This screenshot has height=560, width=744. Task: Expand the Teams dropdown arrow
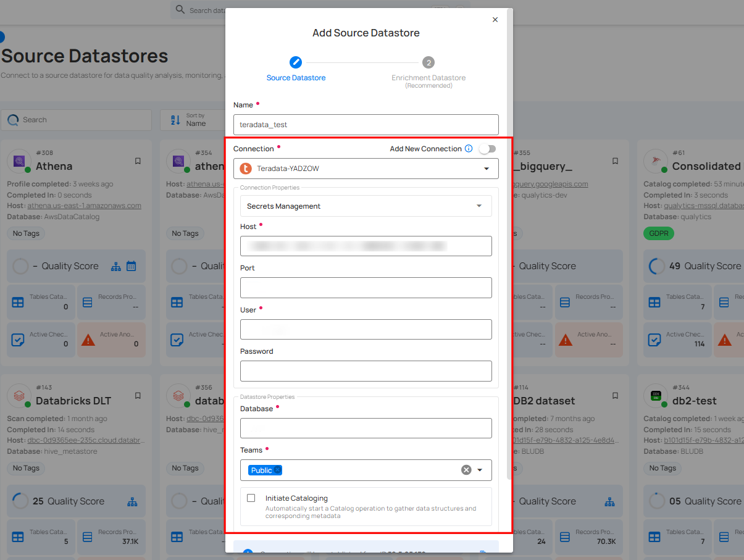[x=480, y=470]
